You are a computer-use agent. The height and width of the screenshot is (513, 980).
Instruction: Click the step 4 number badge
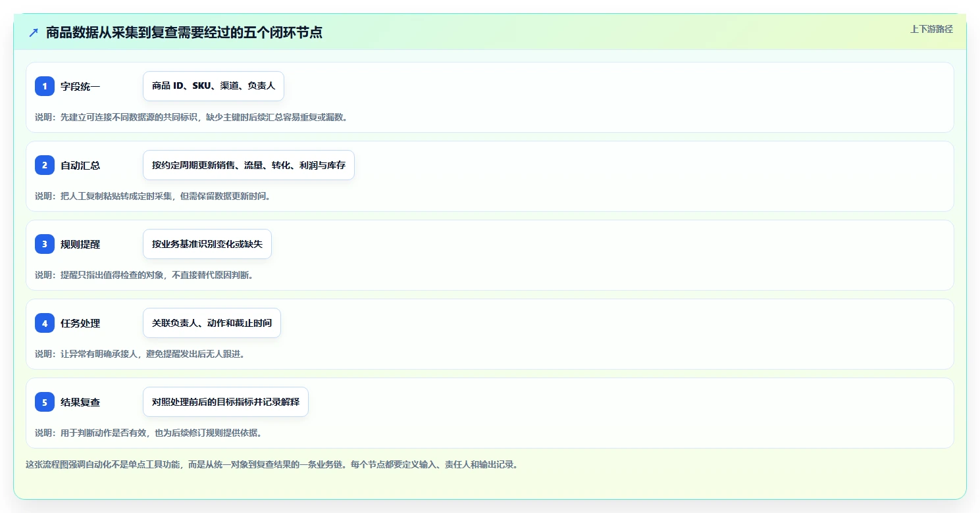pos(45,323)
